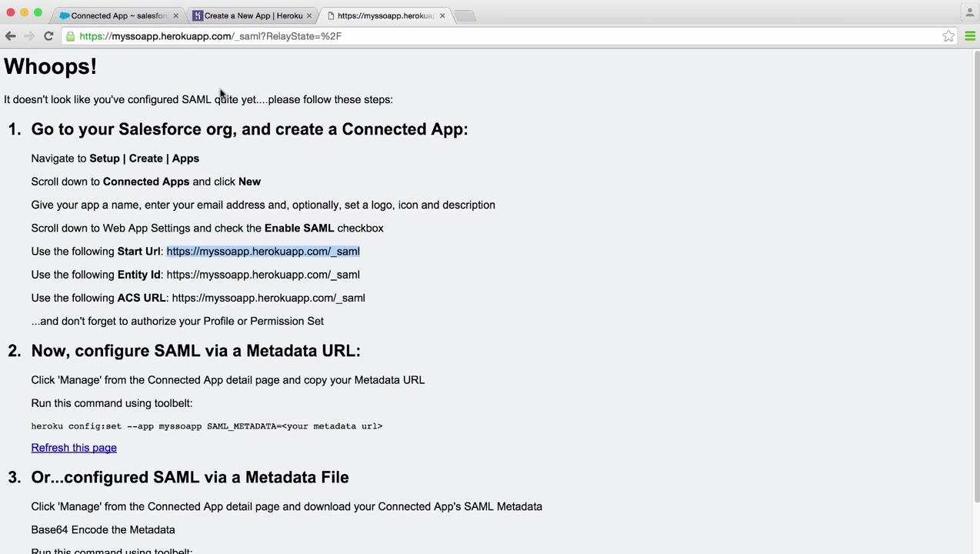Click the heroku config:set command text
Viewport: 980px width, 554px height.
click(207, 426)
